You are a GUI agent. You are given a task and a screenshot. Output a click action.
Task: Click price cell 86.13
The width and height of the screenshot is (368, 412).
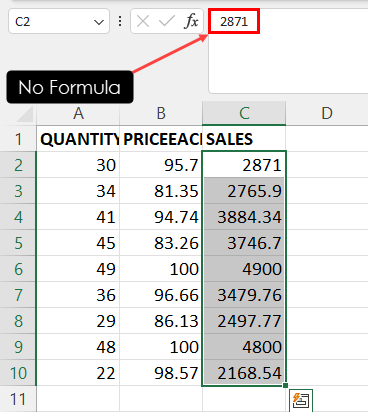click(x=161, y=321)
